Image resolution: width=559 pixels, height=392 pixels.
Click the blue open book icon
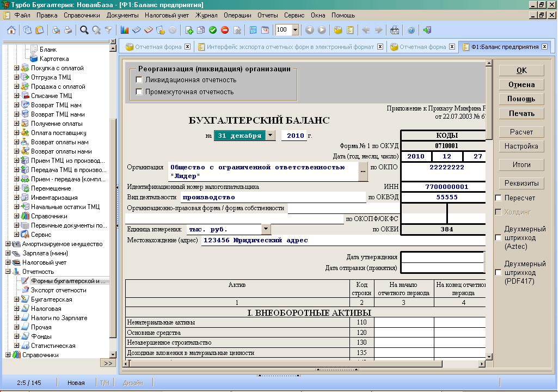tap(137, 30)
